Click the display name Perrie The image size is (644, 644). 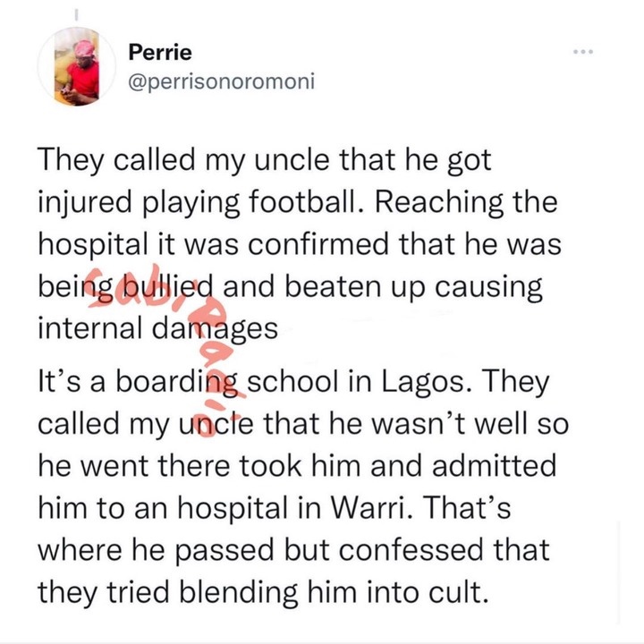pos(160,53)
